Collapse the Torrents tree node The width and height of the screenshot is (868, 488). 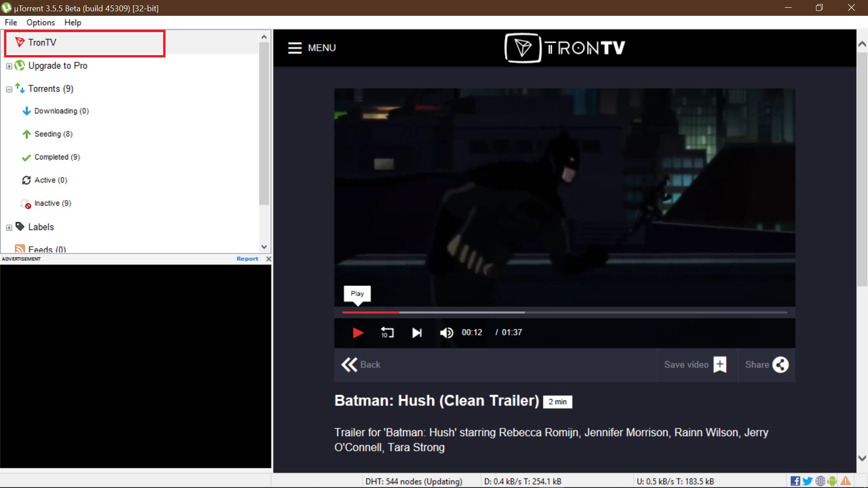tap(9, 89)
